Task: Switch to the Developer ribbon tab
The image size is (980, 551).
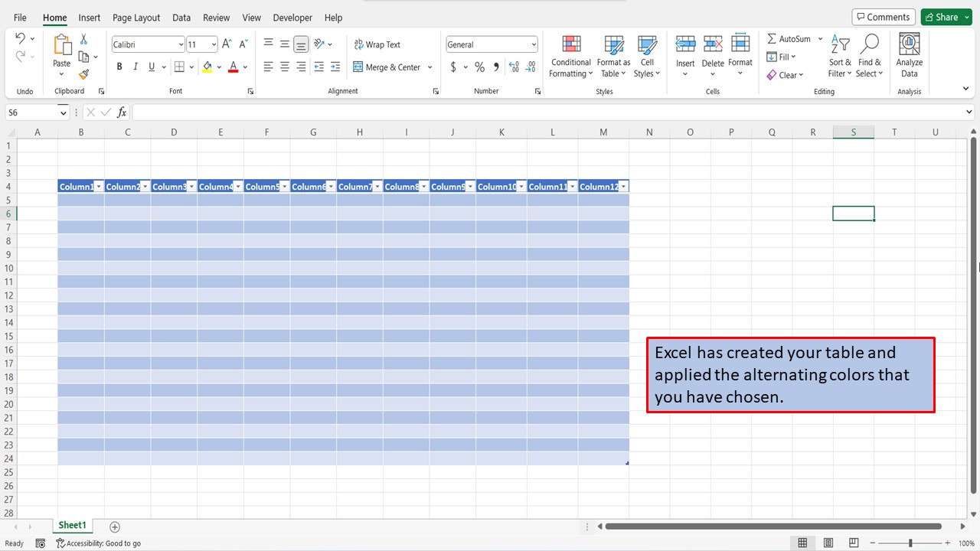Action: click(x=292, y=17)
